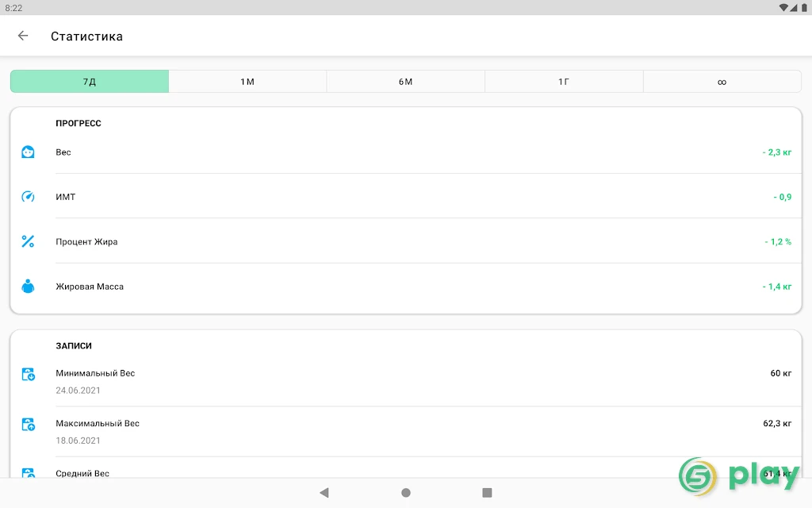Click the date 18.06.2021
The image size is (812, 508).
tap(79, 441)
